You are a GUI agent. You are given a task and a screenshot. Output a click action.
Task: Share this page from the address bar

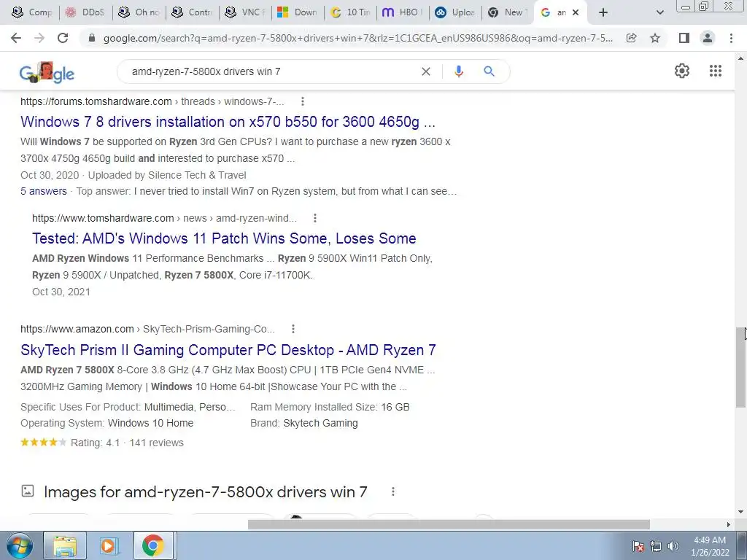[x=632, y=38]
